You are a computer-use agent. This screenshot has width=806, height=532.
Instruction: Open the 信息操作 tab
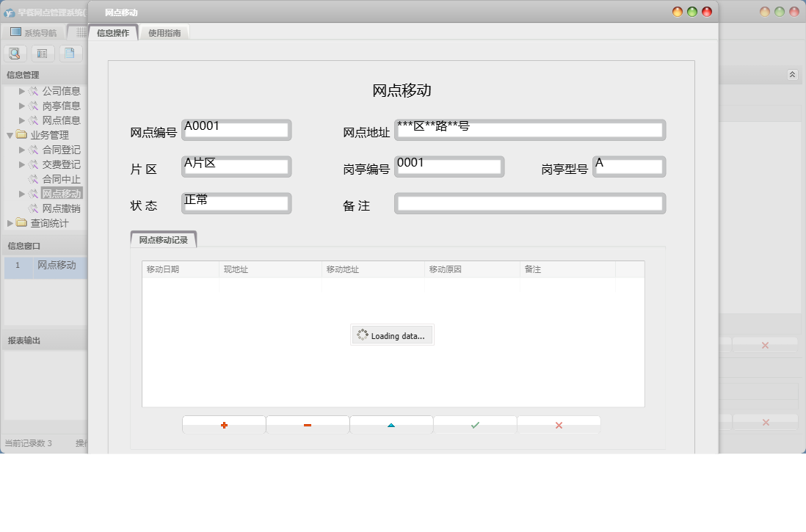tap(112, 33)
